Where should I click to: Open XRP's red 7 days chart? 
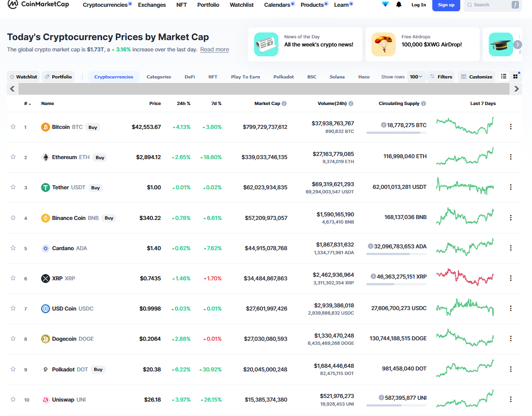point(465,277)
